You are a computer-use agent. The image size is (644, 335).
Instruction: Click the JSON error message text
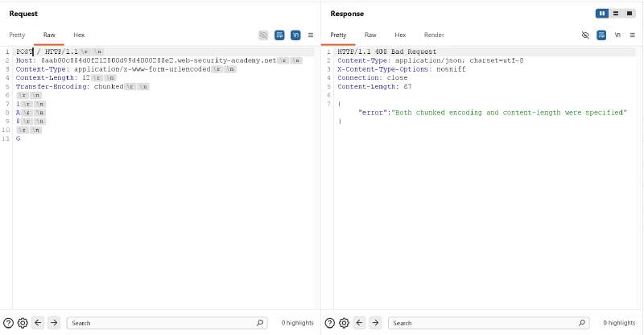(x=509, y=113)
